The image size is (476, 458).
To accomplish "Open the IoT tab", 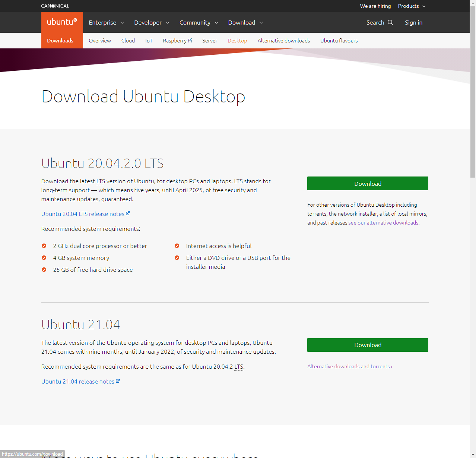I will click(149, 41).
